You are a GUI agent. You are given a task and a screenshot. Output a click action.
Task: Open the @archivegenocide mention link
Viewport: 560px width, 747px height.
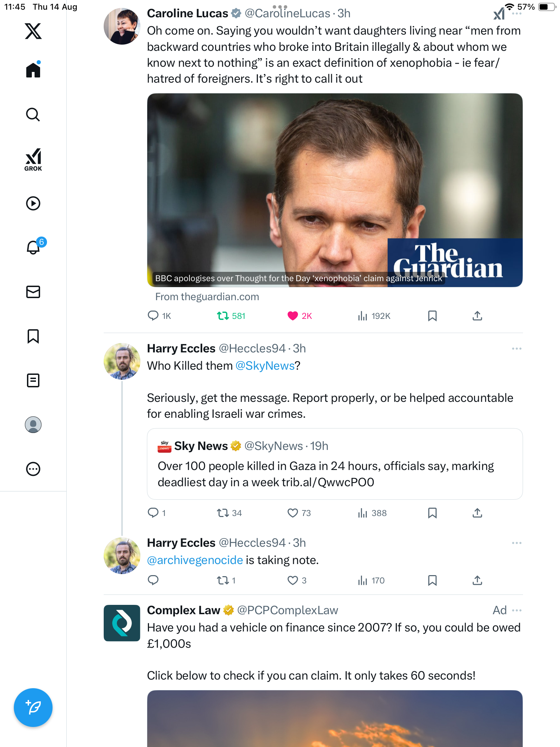pos(195,560)
